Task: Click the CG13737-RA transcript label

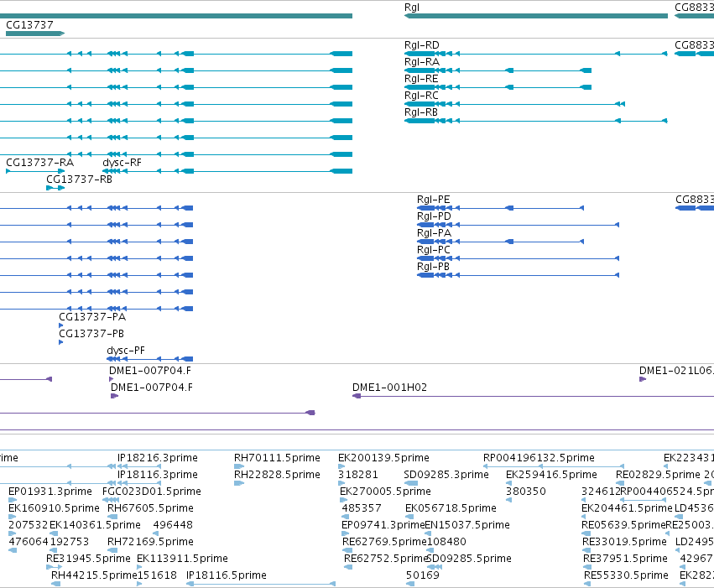Action: [x=39, y=163]
